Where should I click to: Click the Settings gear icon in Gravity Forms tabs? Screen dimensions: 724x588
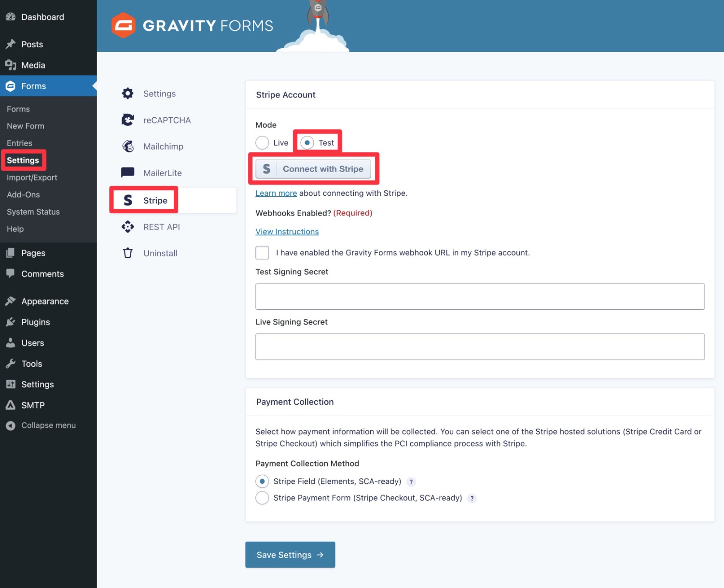(127, 94)
